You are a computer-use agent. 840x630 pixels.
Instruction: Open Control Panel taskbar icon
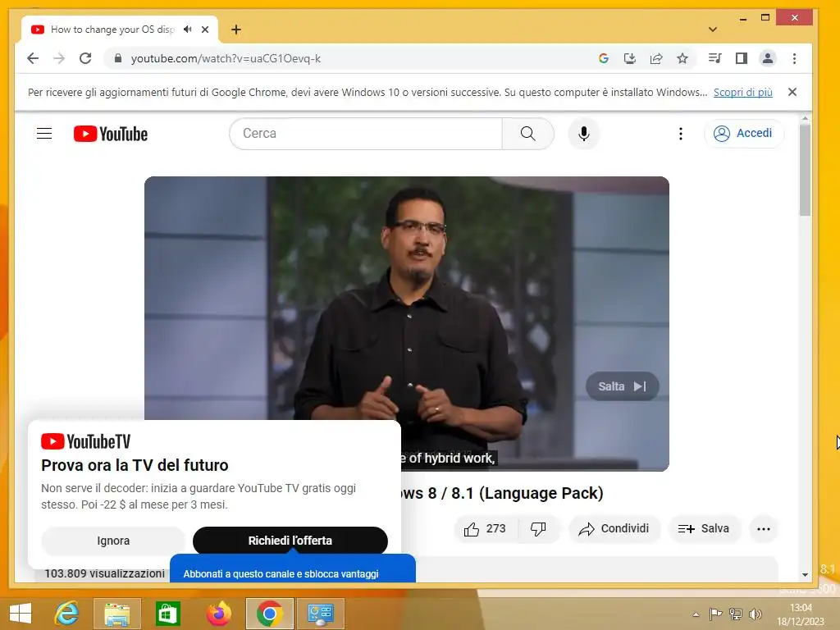pyautogui.click(x=321, y=613)
